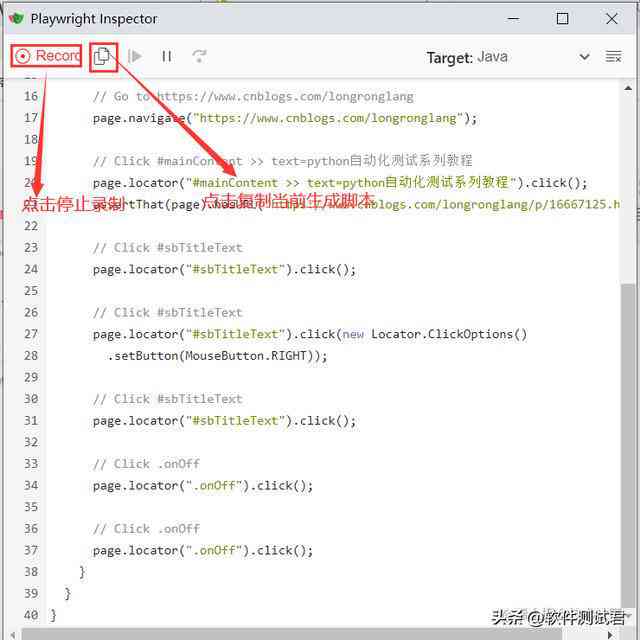Click the closing brace on line 38
The width and height of the screenshot is (640, 640).
tap(82, 572)
